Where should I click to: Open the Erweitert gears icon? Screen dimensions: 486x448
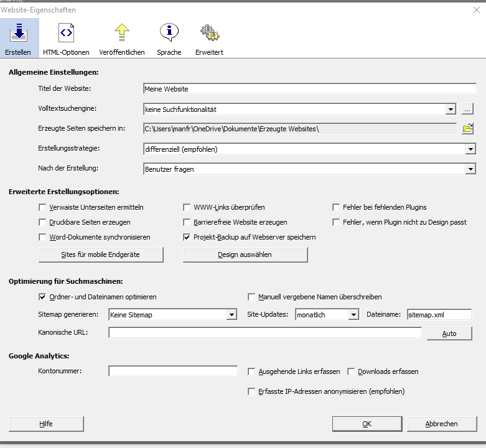(x=210, y=33)
